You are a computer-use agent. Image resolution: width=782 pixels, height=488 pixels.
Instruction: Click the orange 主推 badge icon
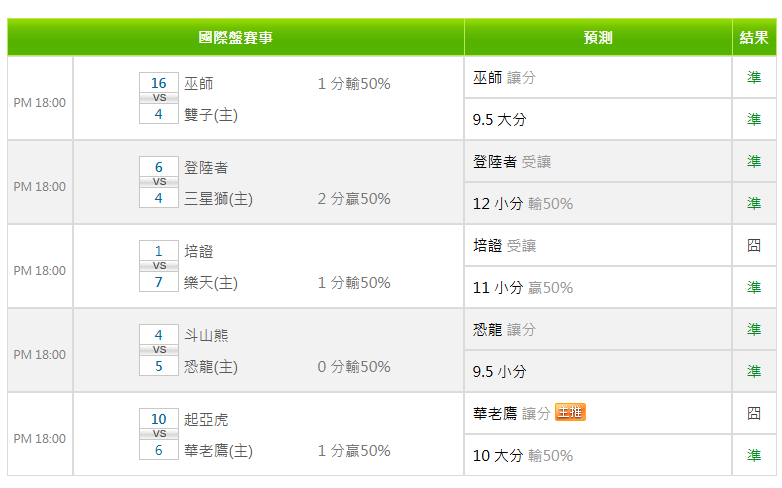(x=570, y=412)
